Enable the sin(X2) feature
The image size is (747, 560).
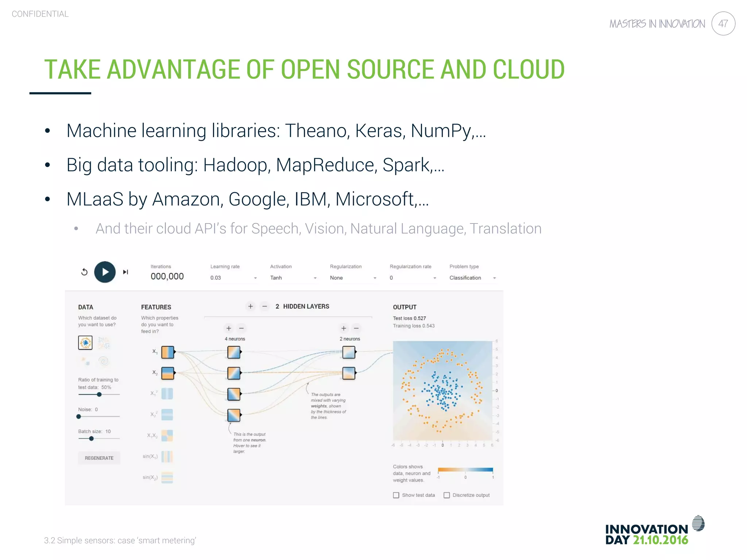click(x=167, y=477)
